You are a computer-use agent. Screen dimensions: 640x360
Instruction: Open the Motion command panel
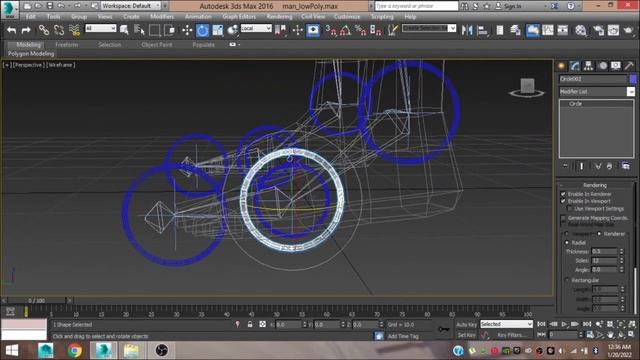[602, 66]
